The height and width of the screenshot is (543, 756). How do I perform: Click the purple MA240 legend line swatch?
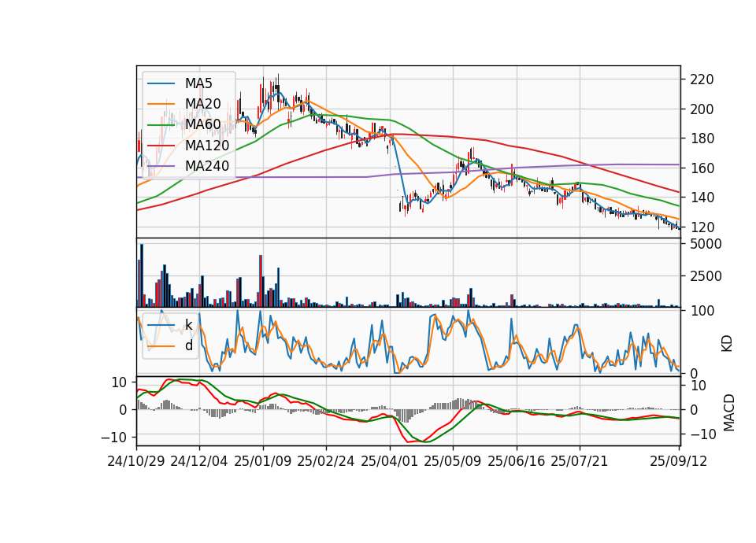tap(161, 166)
